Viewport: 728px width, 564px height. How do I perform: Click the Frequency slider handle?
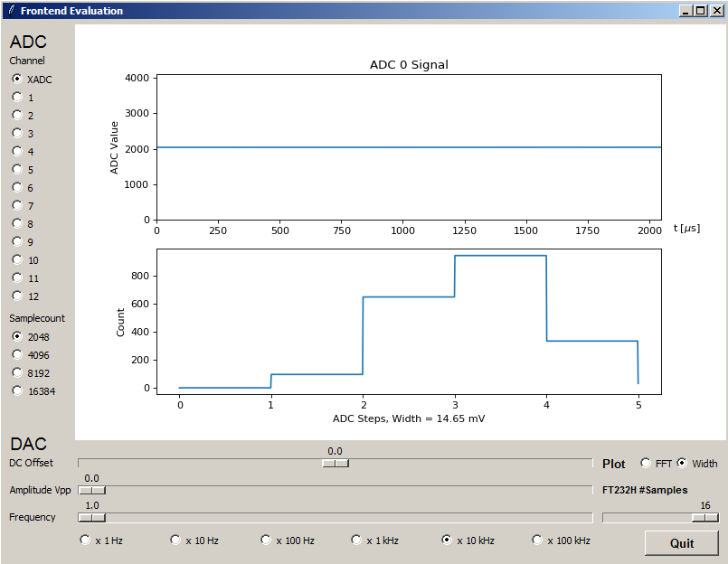pos(92,518)
